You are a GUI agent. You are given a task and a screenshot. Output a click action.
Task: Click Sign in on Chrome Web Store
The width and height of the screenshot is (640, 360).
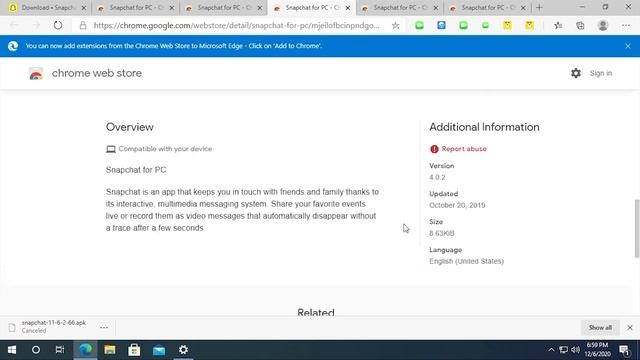coord(601,73)
